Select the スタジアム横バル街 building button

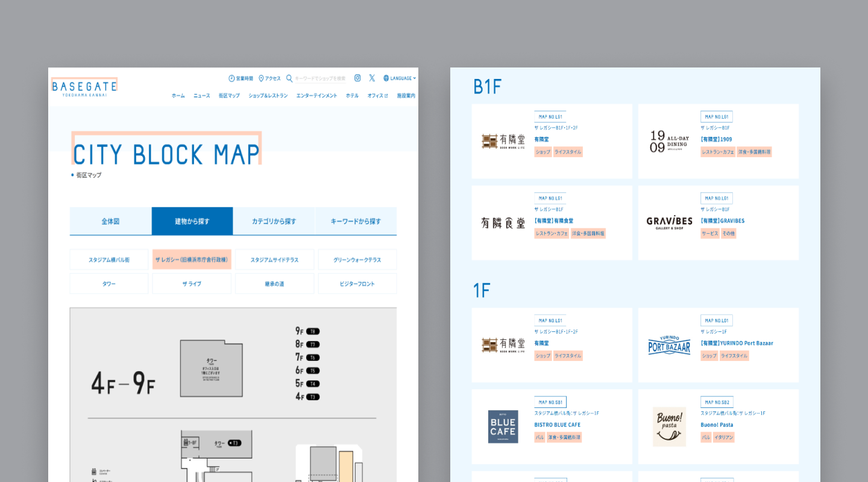pyautogui.click(x=109, y=260)
